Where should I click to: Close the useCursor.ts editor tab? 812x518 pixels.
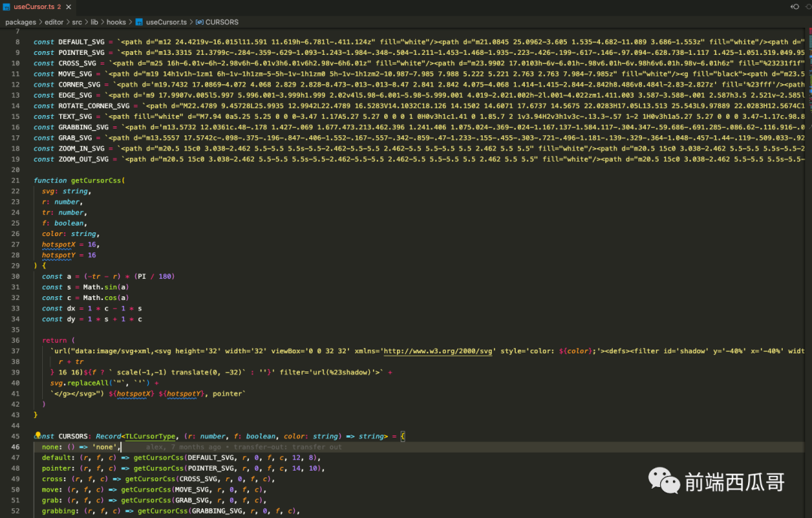click(x=68, y=7)
